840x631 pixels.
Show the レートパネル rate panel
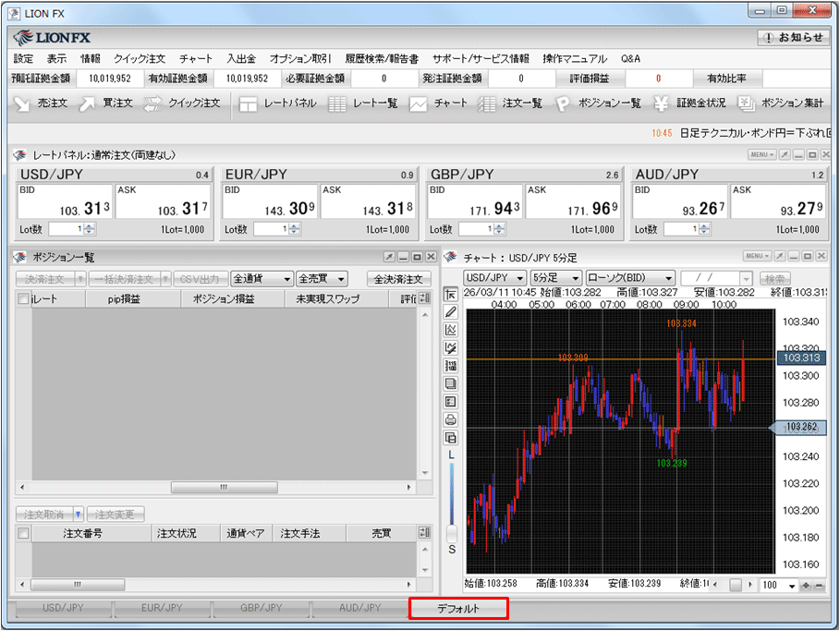pos(277,103)
